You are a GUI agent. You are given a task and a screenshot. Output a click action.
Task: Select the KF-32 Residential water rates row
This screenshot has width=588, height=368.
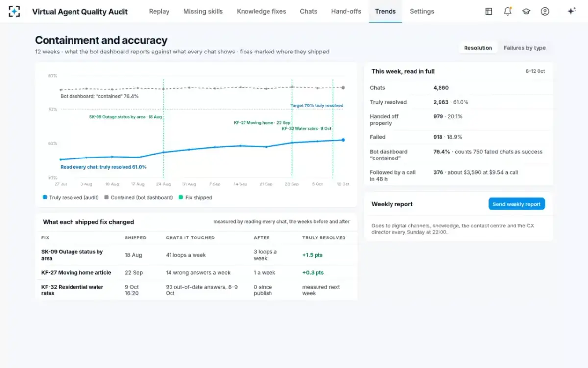[196, 290]
